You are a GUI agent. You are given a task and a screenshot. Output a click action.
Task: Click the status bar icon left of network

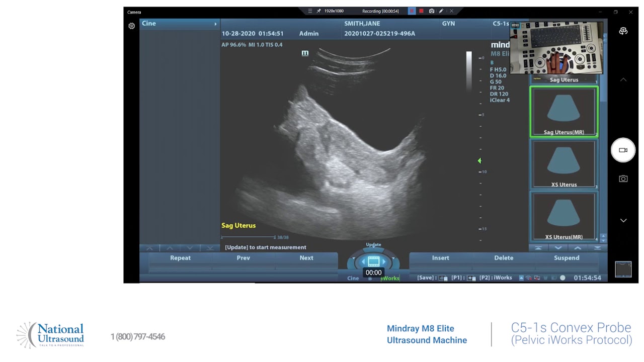(521, 278)
